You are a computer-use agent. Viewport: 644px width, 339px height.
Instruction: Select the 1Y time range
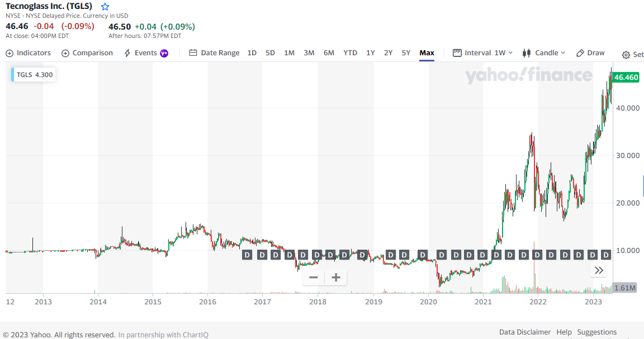371,53
